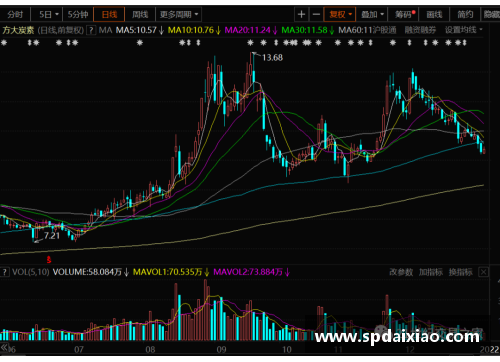
Task: Click the 09 month label on the timeline
Action: 221,350
